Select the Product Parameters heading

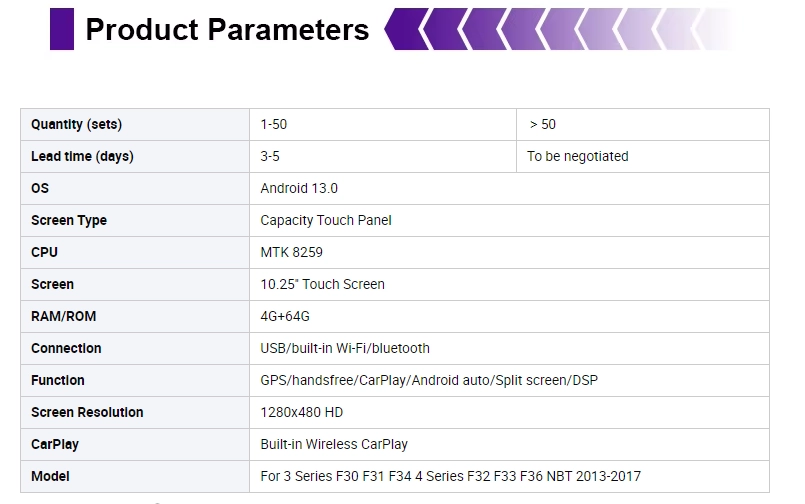click(x=227, y=29)
